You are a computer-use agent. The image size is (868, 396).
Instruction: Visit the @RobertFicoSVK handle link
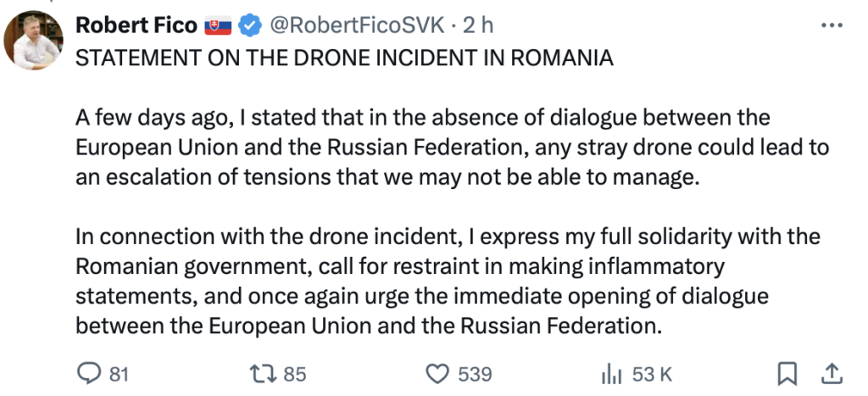click(357, 25)
